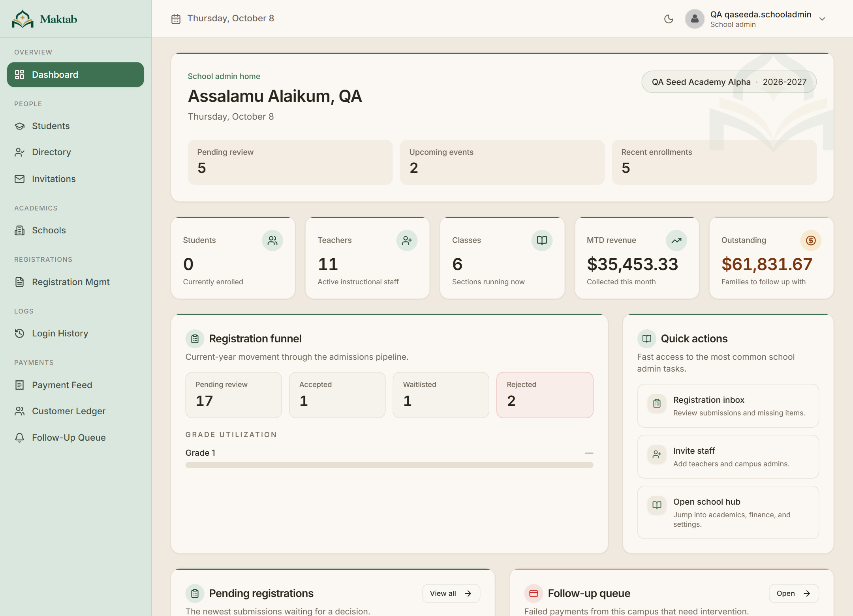Click the Quick actions book icon

(646, 339)
